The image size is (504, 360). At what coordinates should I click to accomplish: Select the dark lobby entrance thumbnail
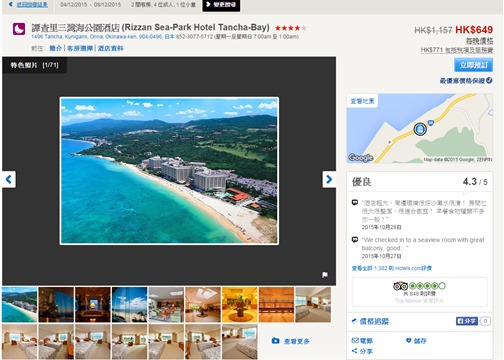pyautogui.click(x=93, y=305)
